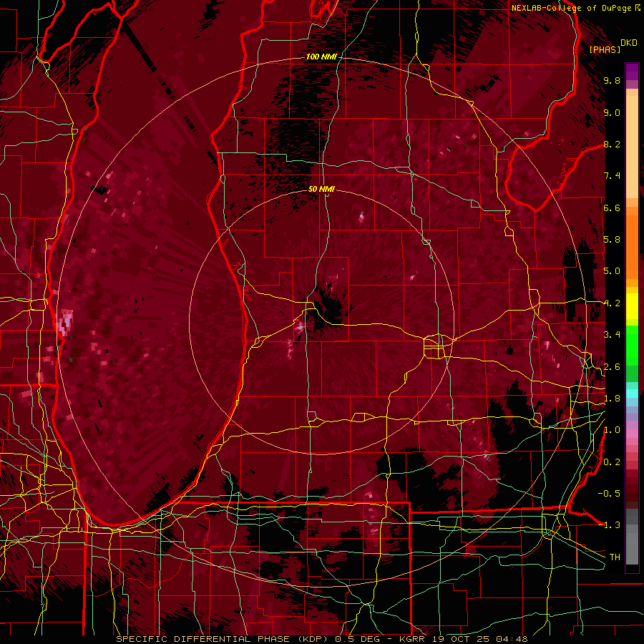Screen dimensions: 644x644
Task: Pick the bright green color bar segment
Action: coord(632,346)
